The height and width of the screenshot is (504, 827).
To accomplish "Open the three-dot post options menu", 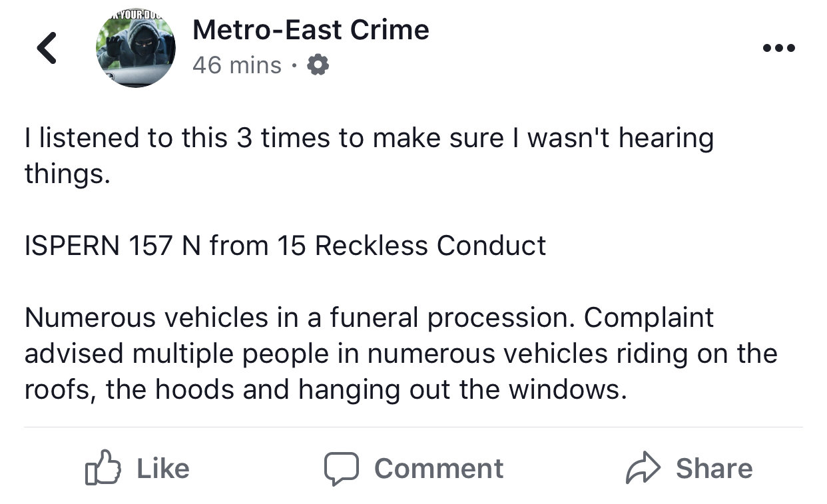I will click(x=780, y=48).
